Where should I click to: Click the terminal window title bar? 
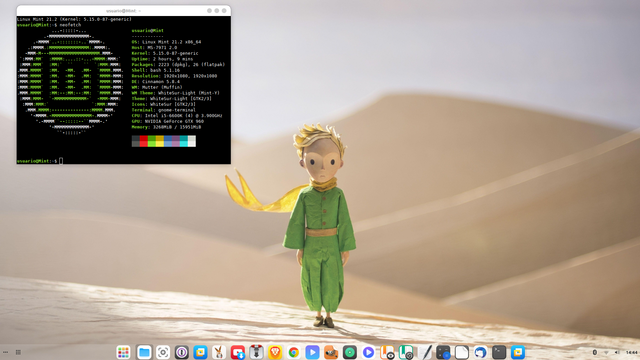pyautogui.click(x=123, y=11)
